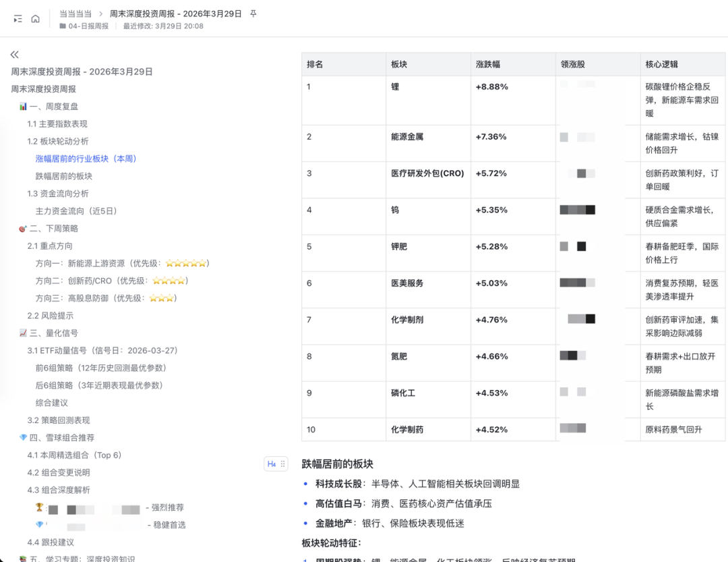Click the +8.88% value cell
Screen dimensions: 728x562
(513, 100)
